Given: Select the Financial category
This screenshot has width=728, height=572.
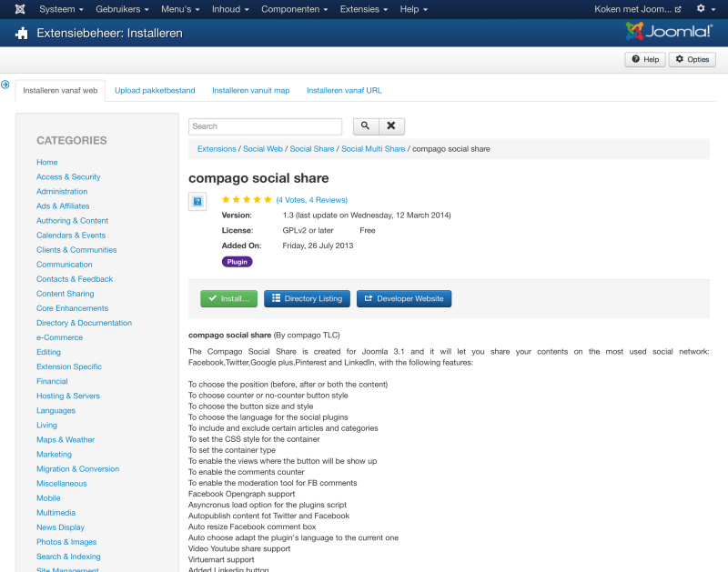Looking at the screenshot, I should (52, 381).
